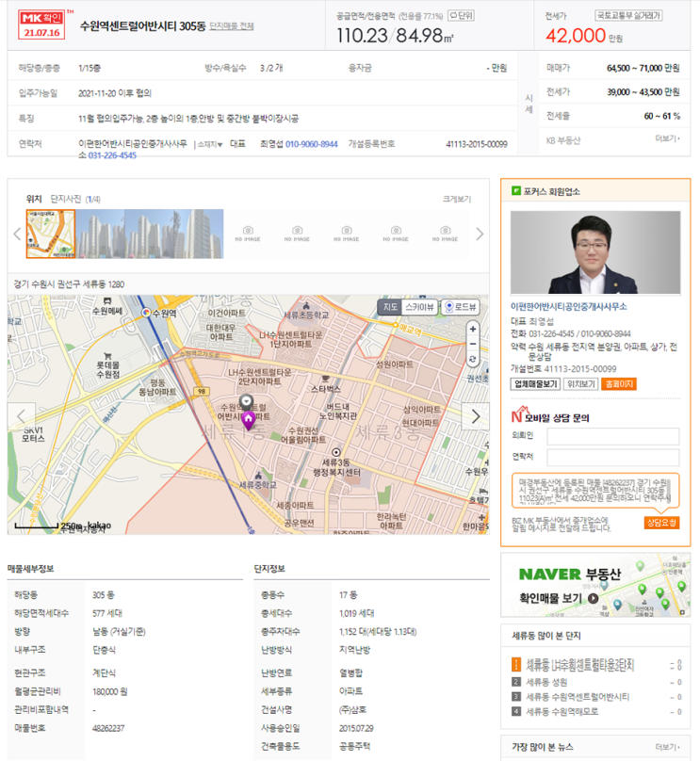Click the gray location pin above the home marker
This screenshot has width=700, height=761.
point(247,402)
